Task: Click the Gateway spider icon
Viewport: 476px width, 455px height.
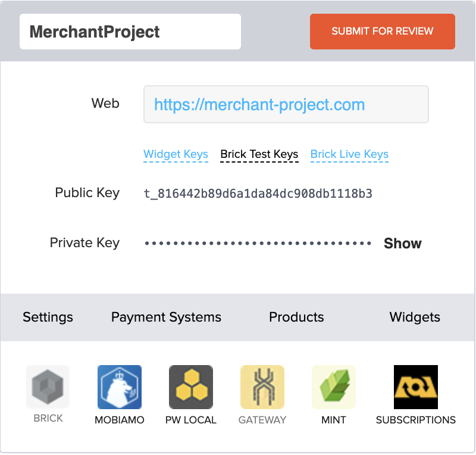Action: tap(262, 387)
